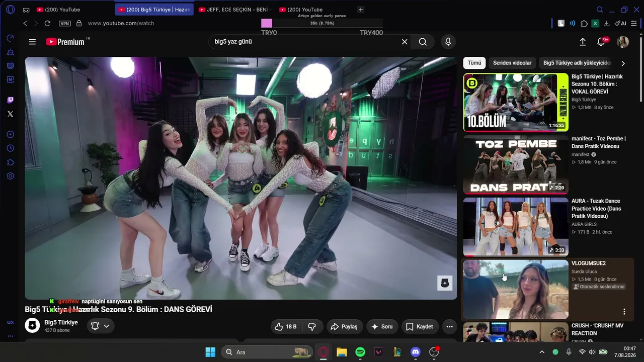
Task: Toggle the VPN badge in the address bar
Action: (x=64, y=23)
